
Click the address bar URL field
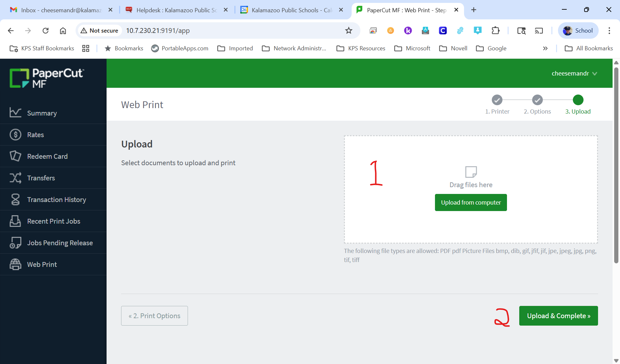pos(226,31)
